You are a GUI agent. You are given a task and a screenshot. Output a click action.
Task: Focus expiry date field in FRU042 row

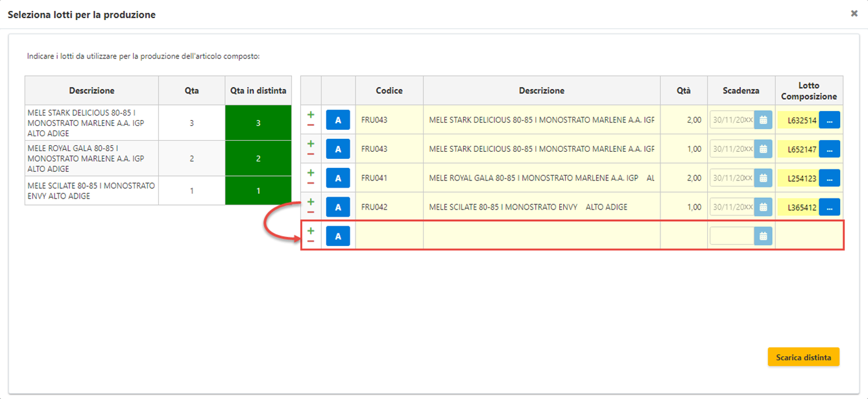coord(732,207)
